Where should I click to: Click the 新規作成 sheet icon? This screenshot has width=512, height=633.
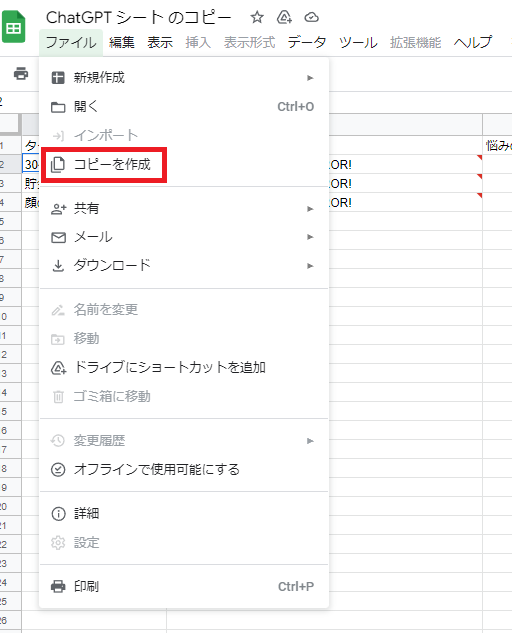point(58,78)
